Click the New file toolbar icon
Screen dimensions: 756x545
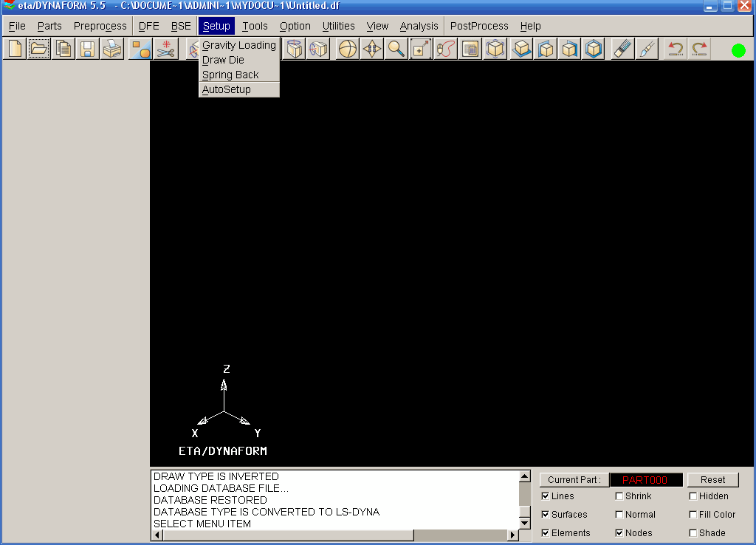tap(15, 49)
